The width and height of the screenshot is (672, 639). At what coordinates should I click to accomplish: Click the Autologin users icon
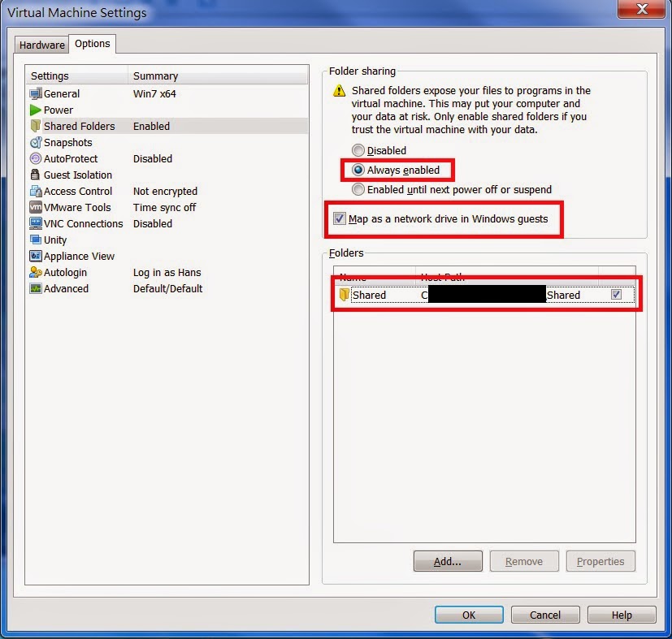[36, 272]
